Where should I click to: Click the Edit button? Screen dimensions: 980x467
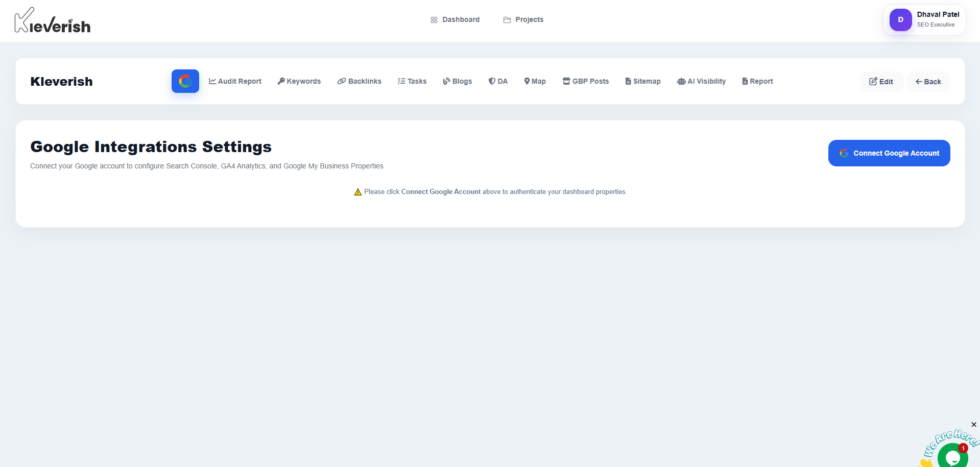tap(881, 82)
